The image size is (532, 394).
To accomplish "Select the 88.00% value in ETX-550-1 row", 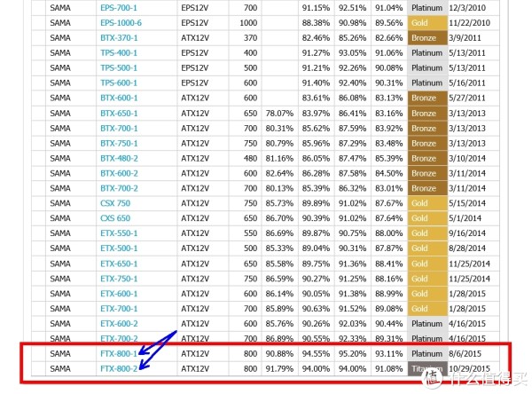I will pyautogui.click(x=389, y=233).
